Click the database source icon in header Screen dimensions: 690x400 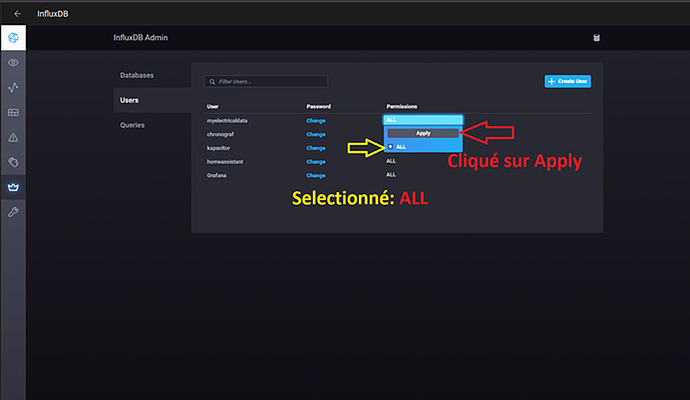[x=596, y=38]
